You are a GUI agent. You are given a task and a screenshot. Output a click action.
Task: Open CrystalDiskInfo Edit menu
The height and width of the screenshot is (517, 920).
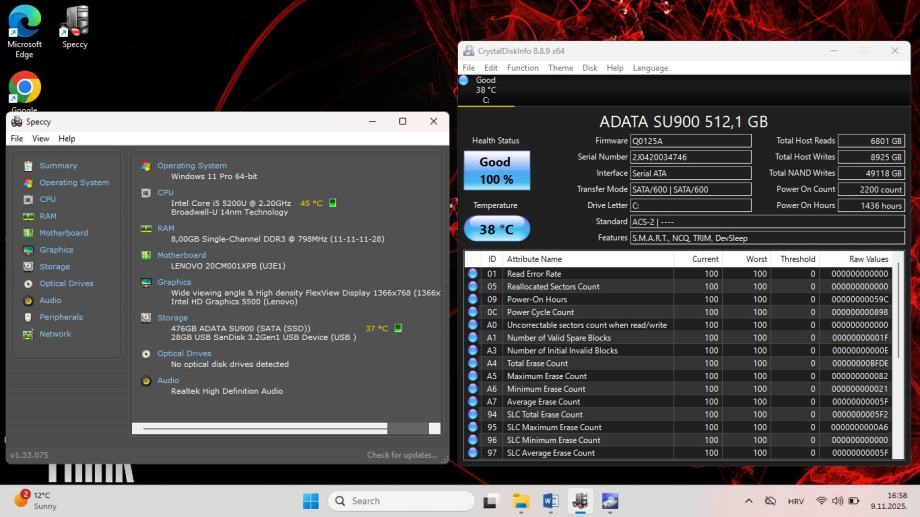[491, 68]
